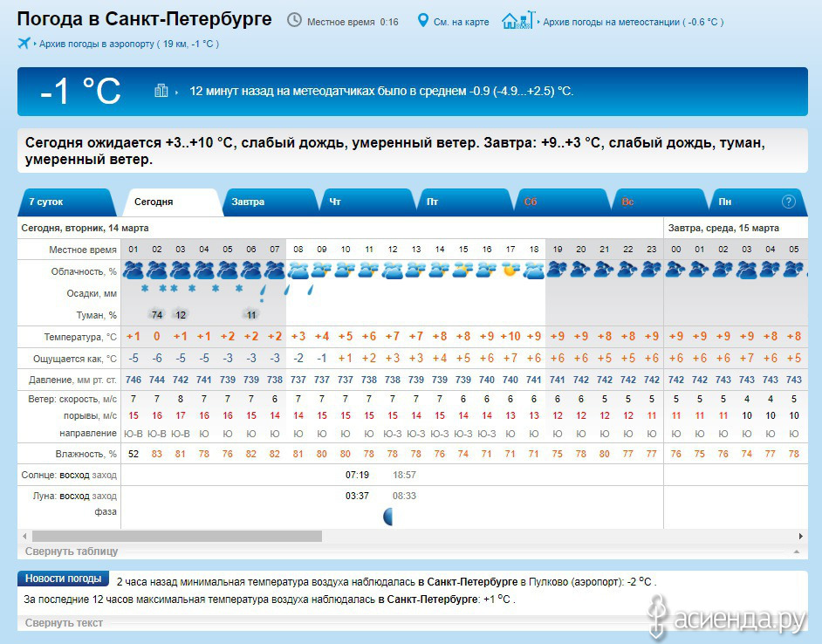Click the cloud icon at hour 01 today

click(134, 271)
